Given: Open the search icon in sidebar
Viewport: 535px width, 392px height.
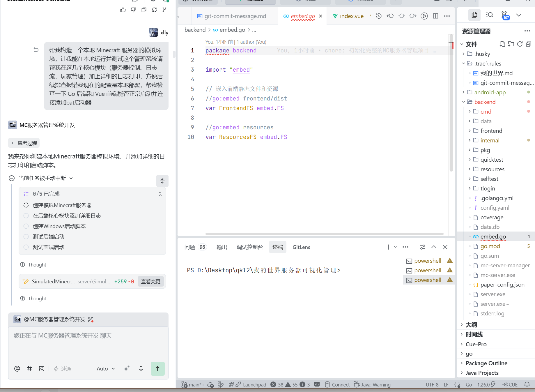Looking at the screenshot, I should 489,15.
